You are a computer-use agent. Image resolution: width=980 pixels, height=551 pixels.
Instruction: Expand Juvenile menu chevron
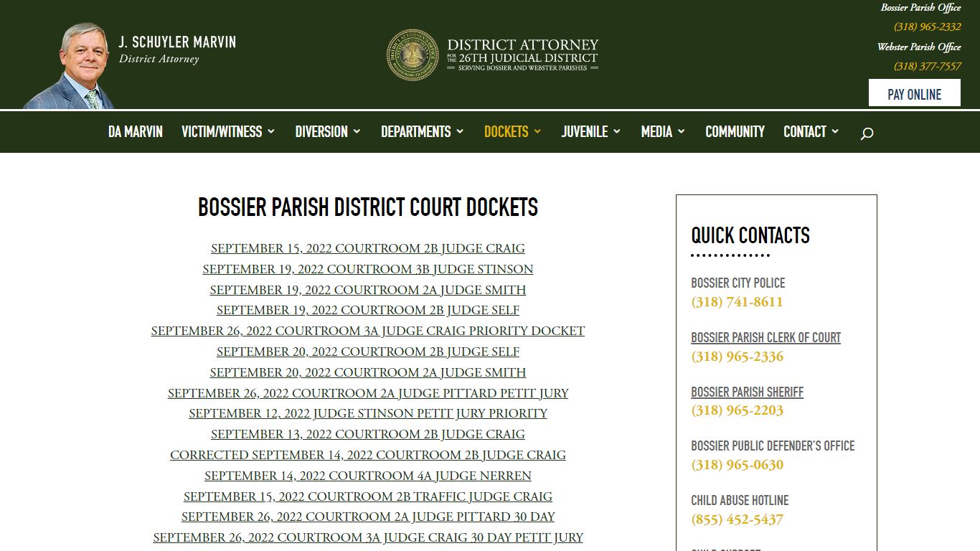coord(617,131)
